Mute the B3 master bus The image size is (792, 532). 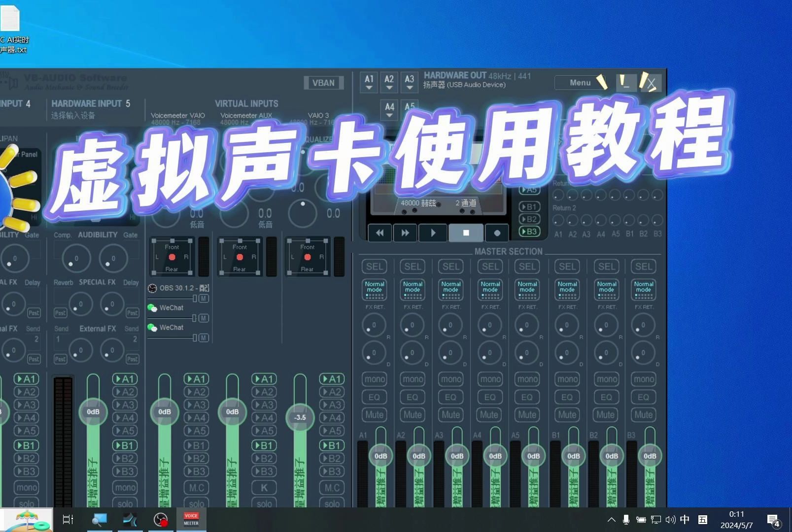643,415
